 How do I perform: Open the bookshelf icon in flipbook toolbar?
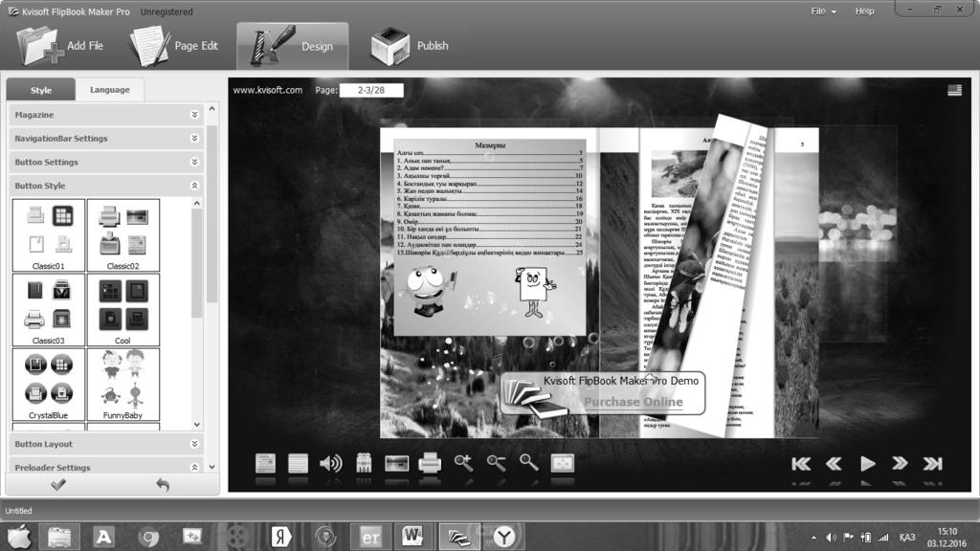364,464
